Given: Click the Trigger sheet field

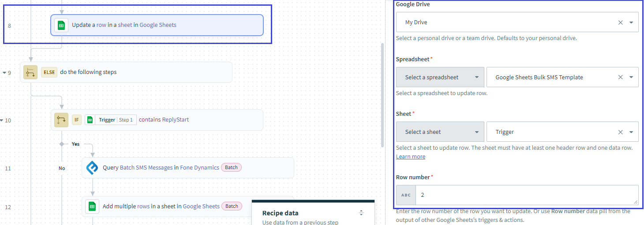Looking at the screenshot, I should [562, 132].
